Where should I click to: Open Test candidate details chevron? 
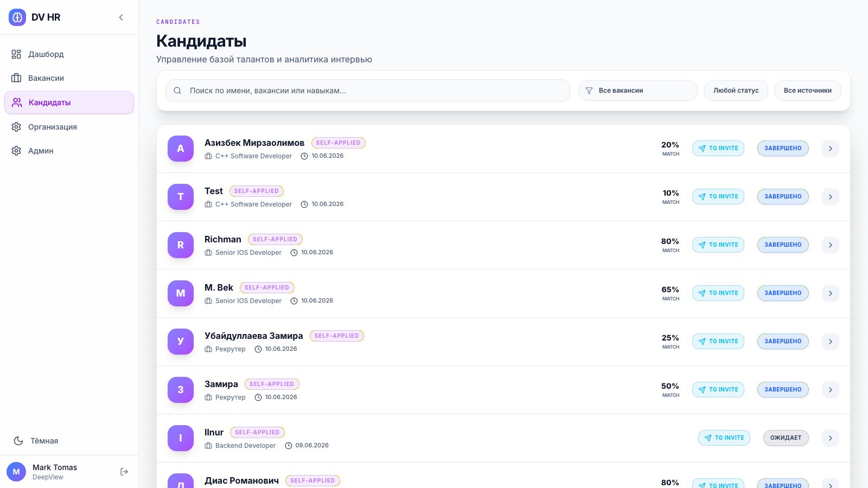click(x=831, y=197)
